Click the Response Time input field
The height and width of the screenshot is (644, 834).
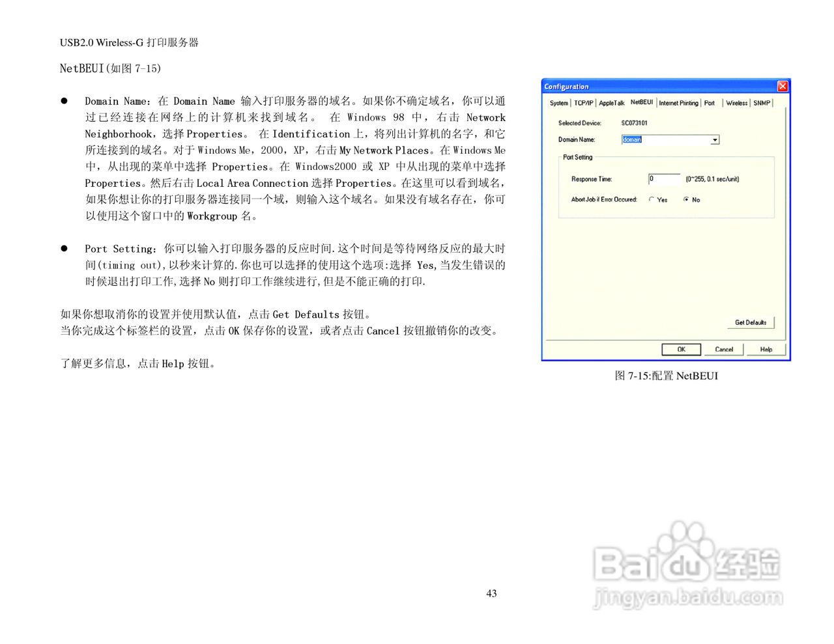click(664, 179)
